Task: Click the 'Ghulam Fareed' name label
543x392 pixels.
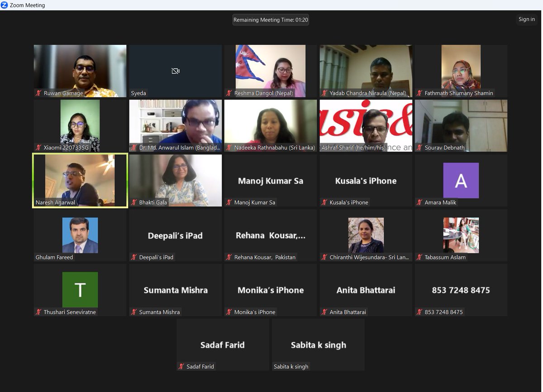Action: click(x=54, y=257)
